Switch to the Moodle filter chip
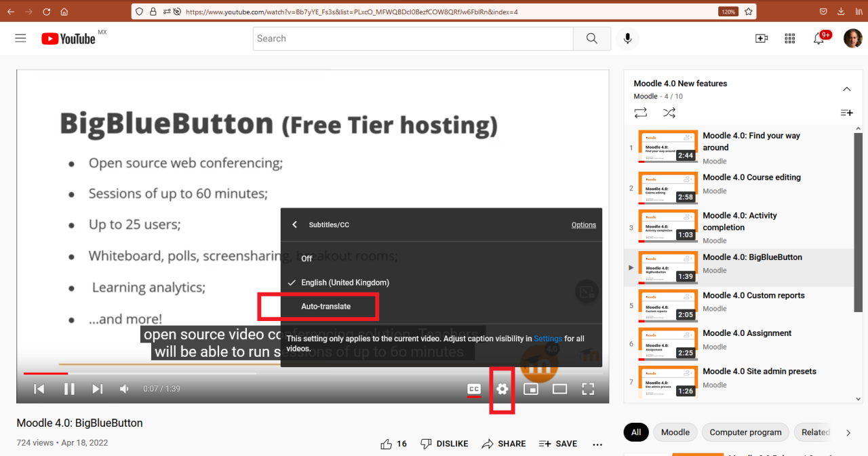This screenshot has height=456, width=868. point(675,432)
